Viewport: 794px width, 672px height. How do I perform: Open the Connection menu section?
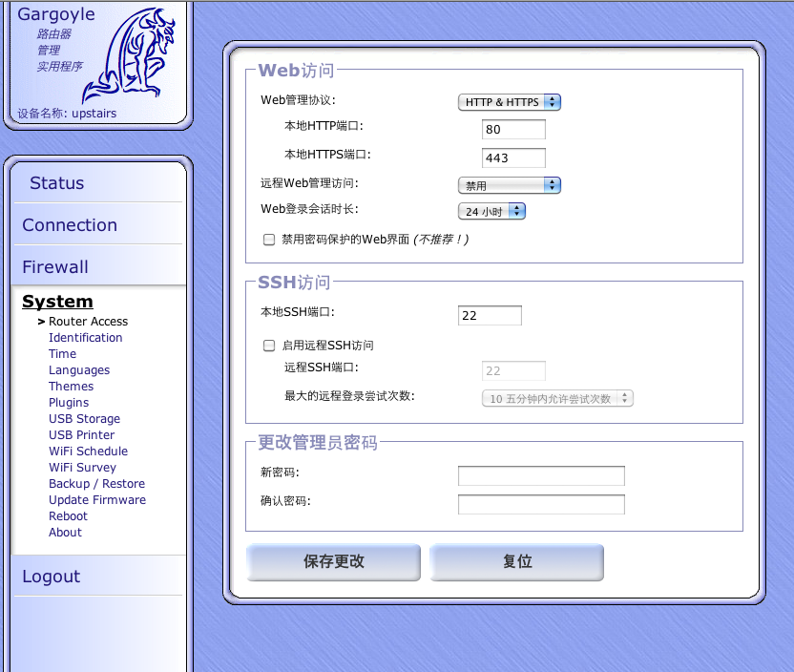click(x=70, y=225)
